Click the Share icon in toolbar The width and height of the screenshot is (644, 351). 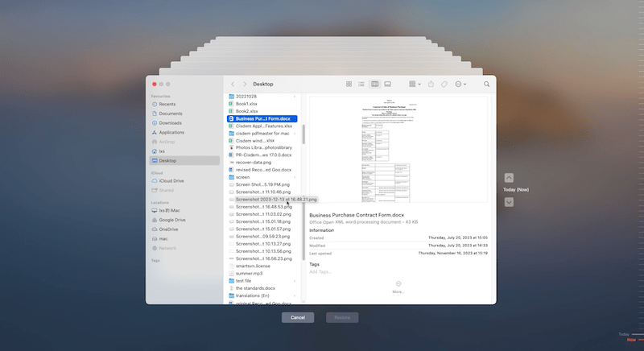coord(431,84)
